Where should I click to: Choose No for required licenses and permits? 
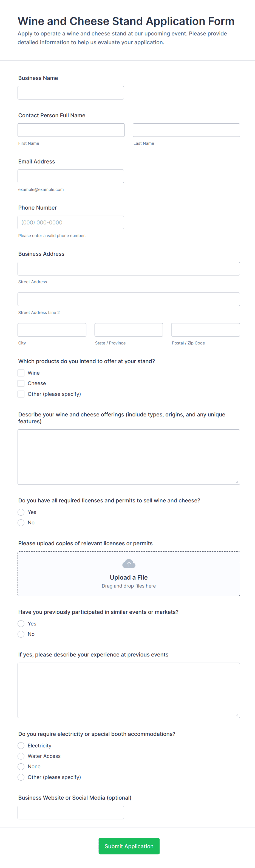[21, 523]
